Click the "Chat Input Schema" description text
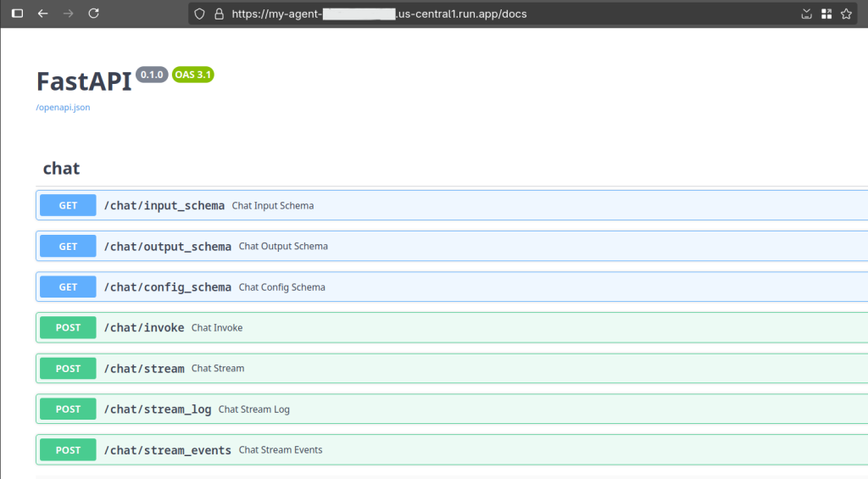 tap(273, 205)
